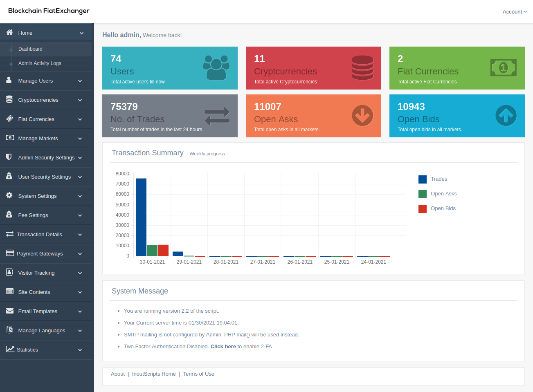Open the Terms of Use link
533x392 pixels.
click(x=199, y=374)
